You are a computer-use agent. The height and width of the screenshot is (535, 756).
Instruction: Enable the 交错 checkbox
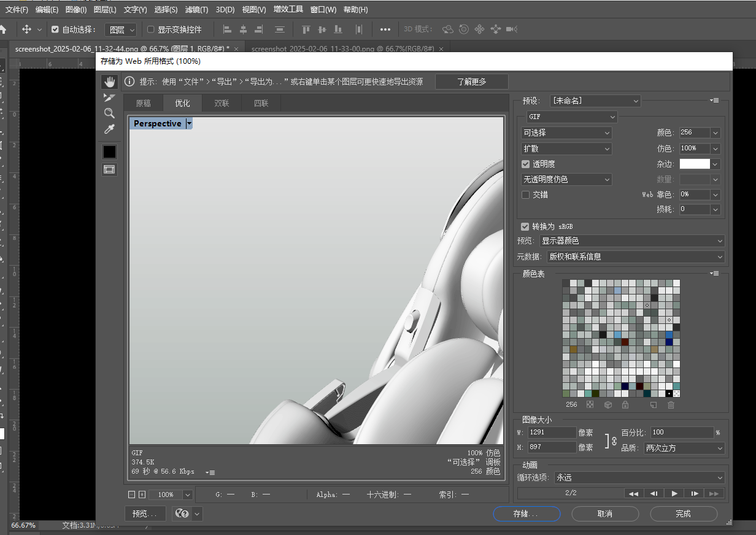click(525, 194)
